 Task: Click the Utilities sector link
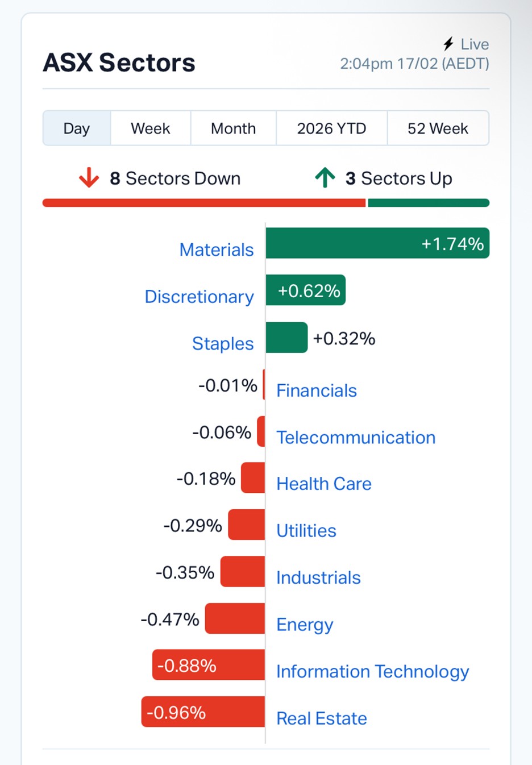pos(306,531)
